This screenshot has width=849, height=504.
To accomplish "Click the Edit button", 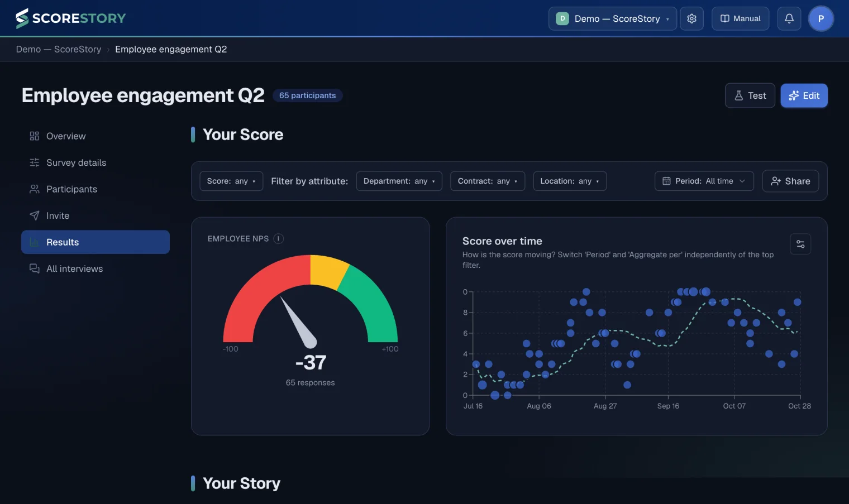I will tap(804, 95).
